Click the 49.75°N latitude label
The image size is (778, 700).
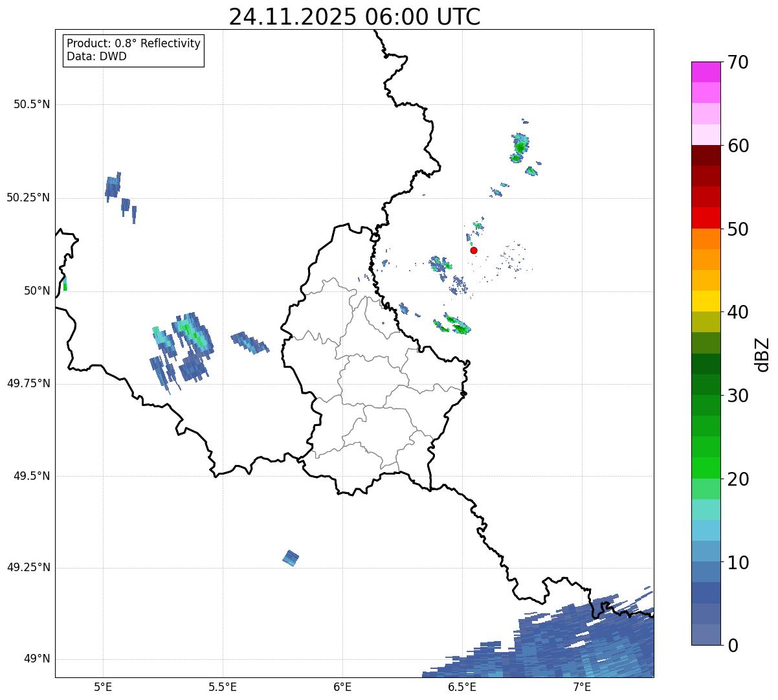tap(28, 383)
